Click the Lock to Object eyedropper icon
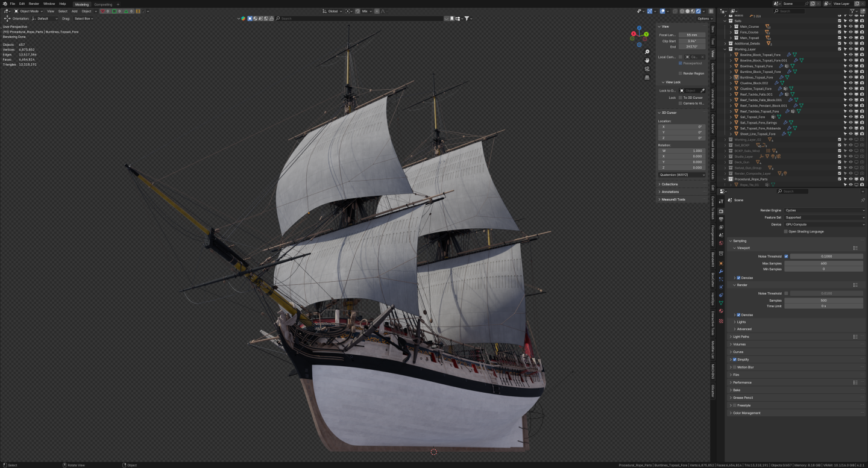The image size is (868, 468). click(702, 90)
